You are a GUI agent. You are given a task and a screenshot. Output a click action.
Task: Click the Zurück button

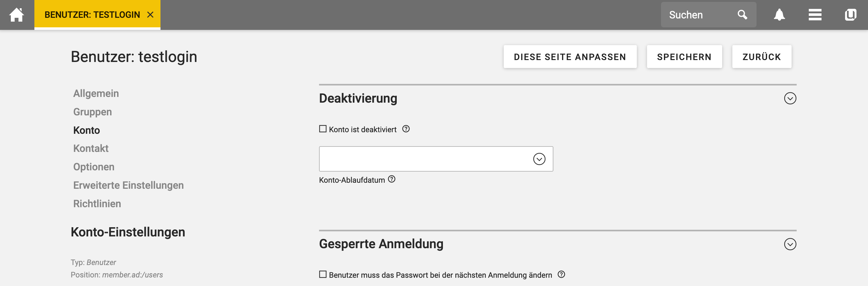762,57
